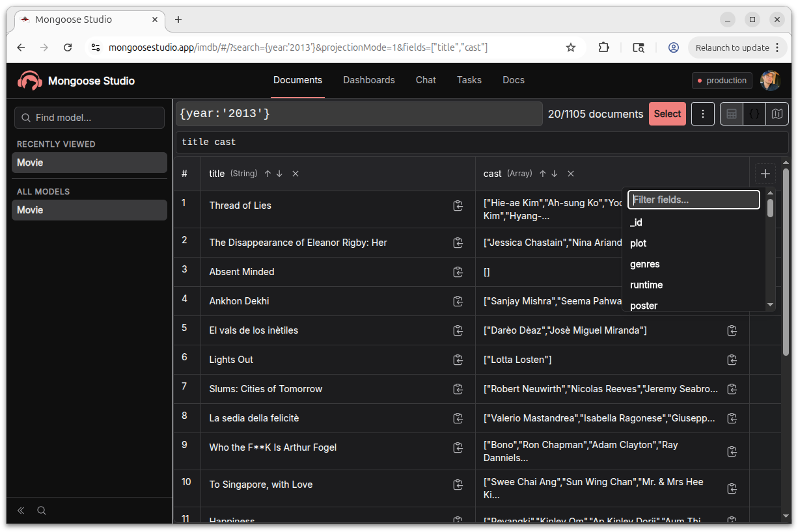The height and width of the screenshot is (532, 798).
Task: Open the three-dot more options menu
Action: [703, 114]
